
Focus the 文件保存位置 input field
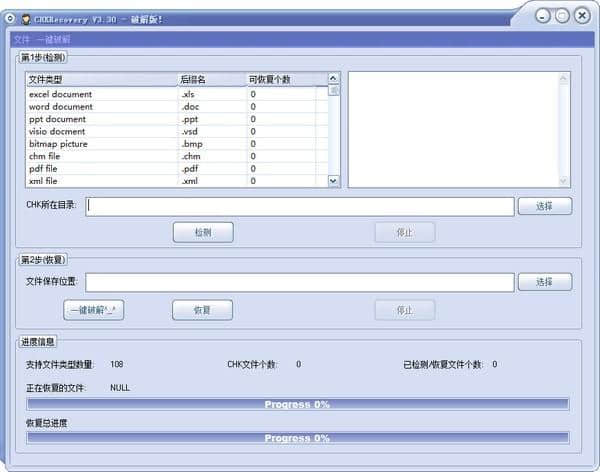tap(300, 283)
